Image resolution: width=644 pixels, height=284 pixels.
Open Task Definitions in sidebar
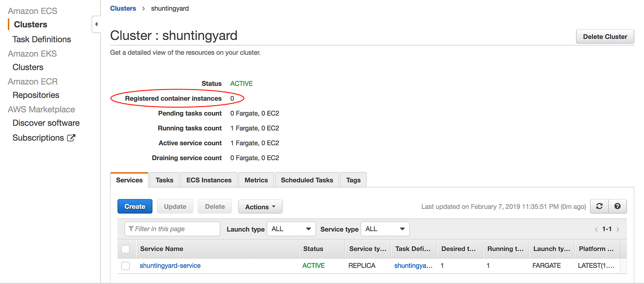click(42, 40)
